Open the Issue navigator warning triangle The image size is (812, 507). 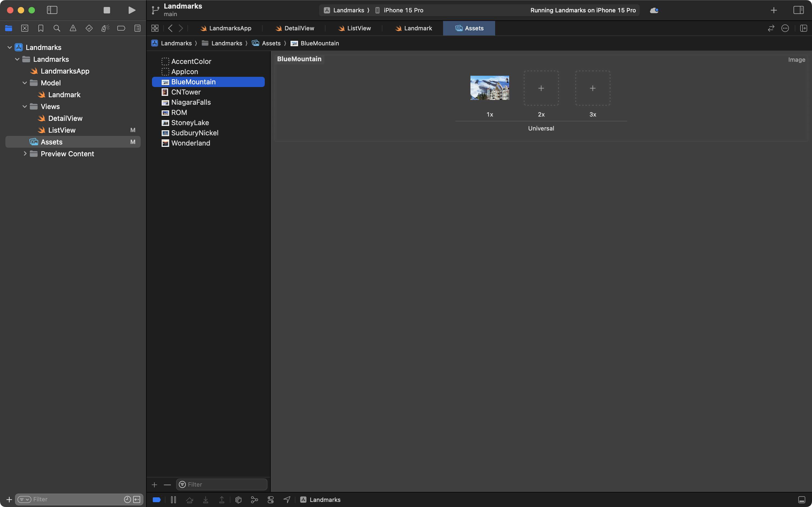click(x=73, y=28)
